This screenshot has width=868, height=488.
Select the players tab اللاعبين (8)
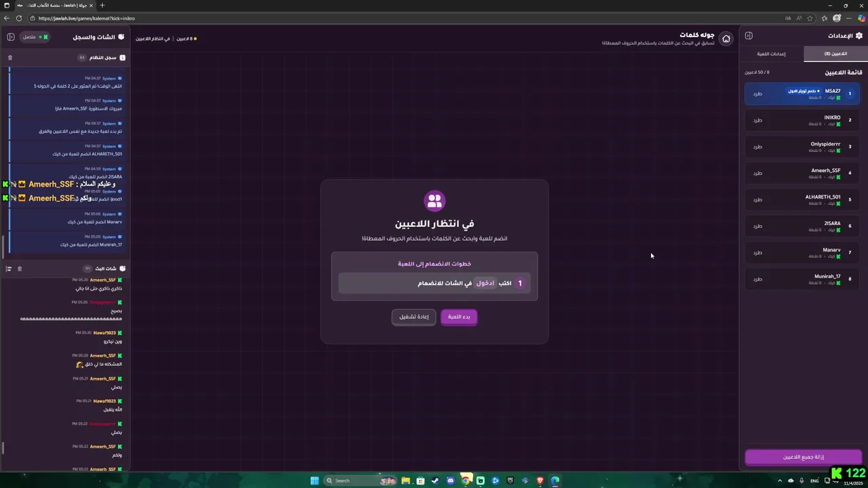[835, 54]
